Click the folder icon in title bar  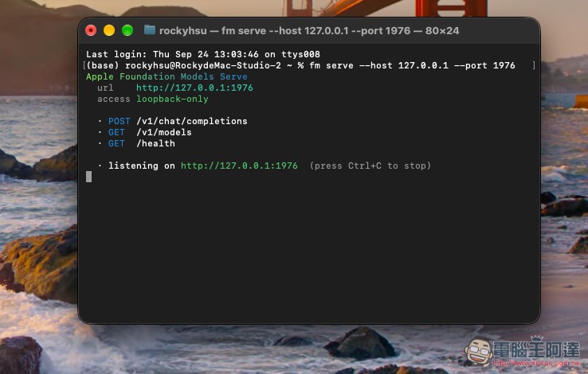pos(150,30)
